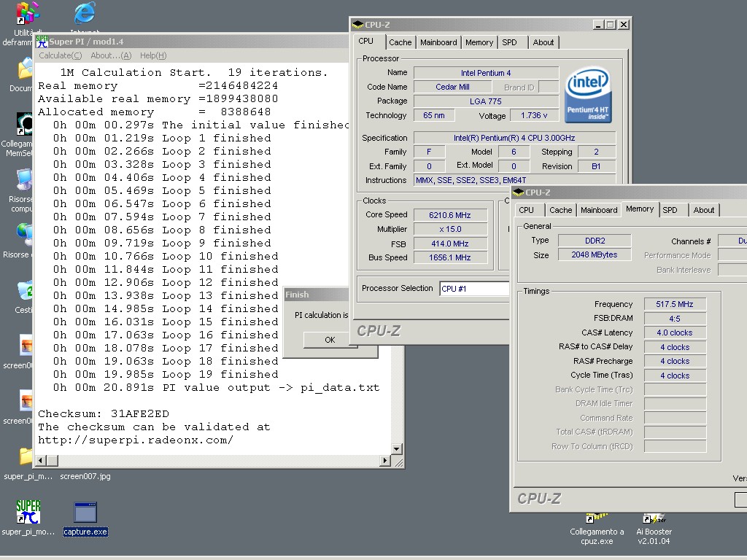Switch to Mainboard tab in back CPU-Z window
Screen dimensions: 747x560
438,42
